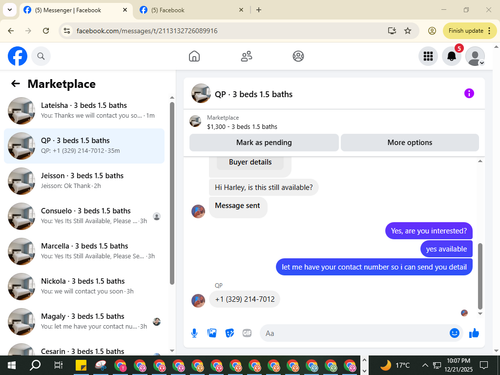
Task: Open the Facebook menu grid icon
Action: [x=428, y=56]
